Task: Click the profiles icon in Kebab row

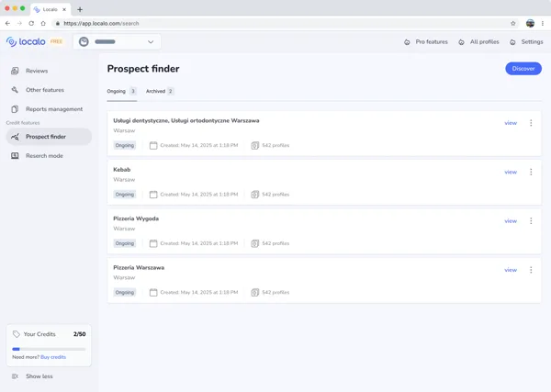Action: [x=255, y=195]
